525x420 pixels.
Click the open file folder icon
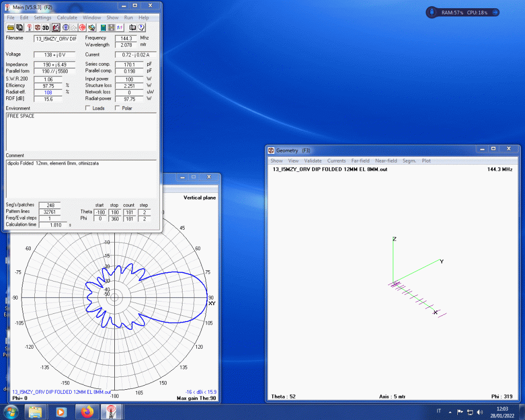click(11, 28)
